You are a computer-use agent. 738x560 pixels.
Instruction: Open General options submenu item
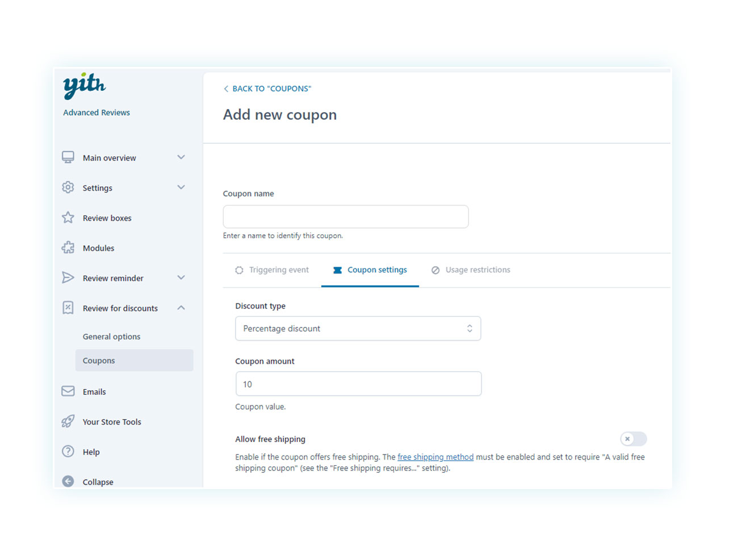111,336
